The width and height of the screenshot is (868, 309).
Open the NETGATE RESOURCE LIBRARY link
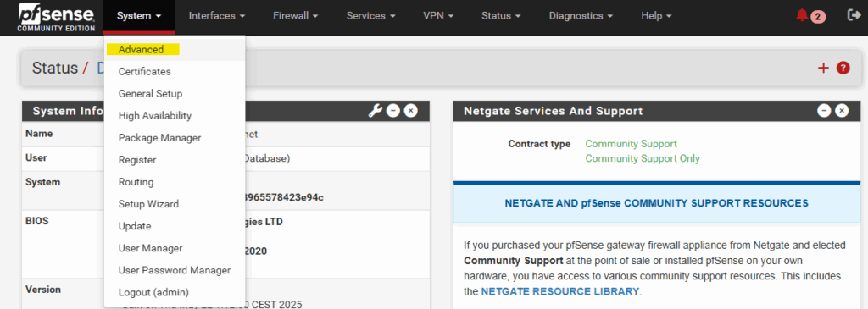[560, 290]
